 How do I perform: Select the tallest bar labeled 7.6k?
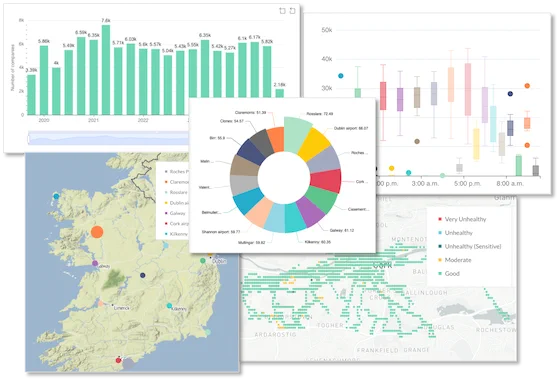tap(106, 70)
